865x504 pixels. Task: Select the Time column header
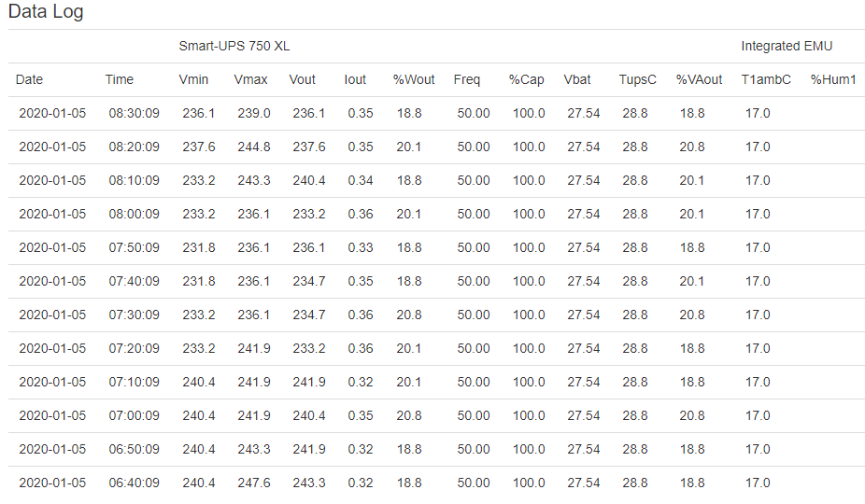pos(120,79)
